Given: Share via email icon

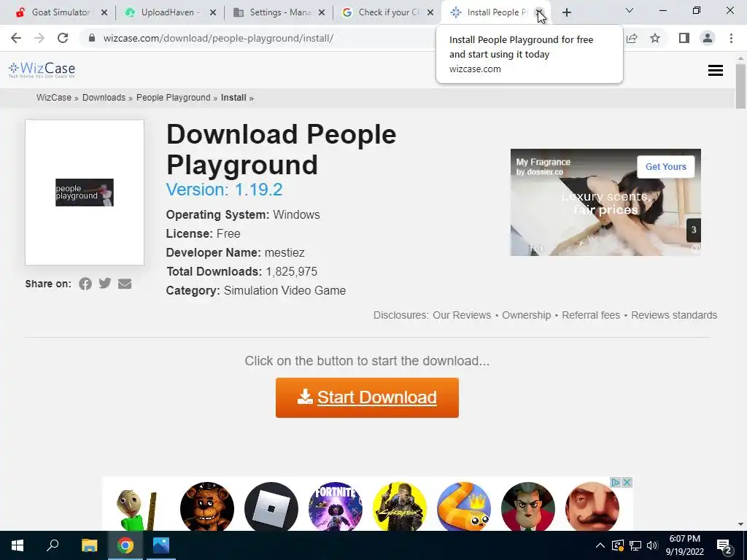Looking at the screenshot, I should (x=125, y=284).
